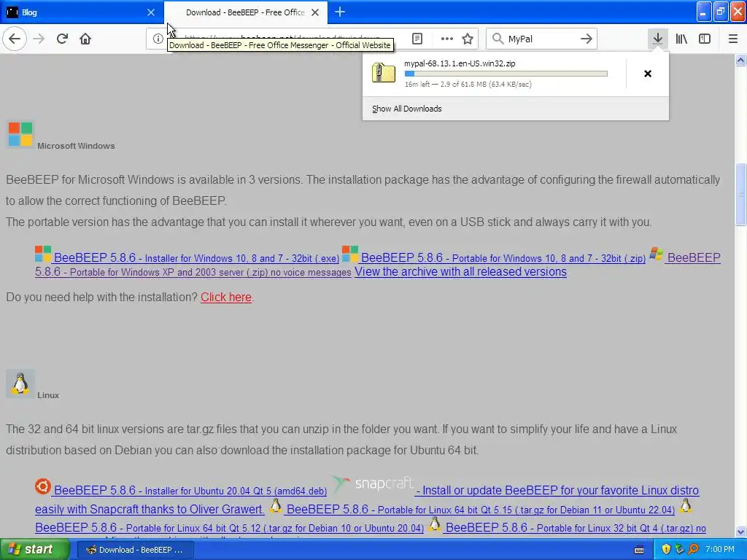The image size is (747, 560).
Task: Show All Downloads
Action: 407,109
